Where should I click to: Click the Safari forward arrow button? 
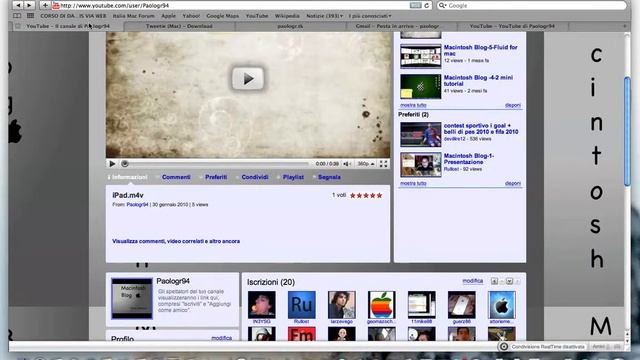[x=29, y=5]
